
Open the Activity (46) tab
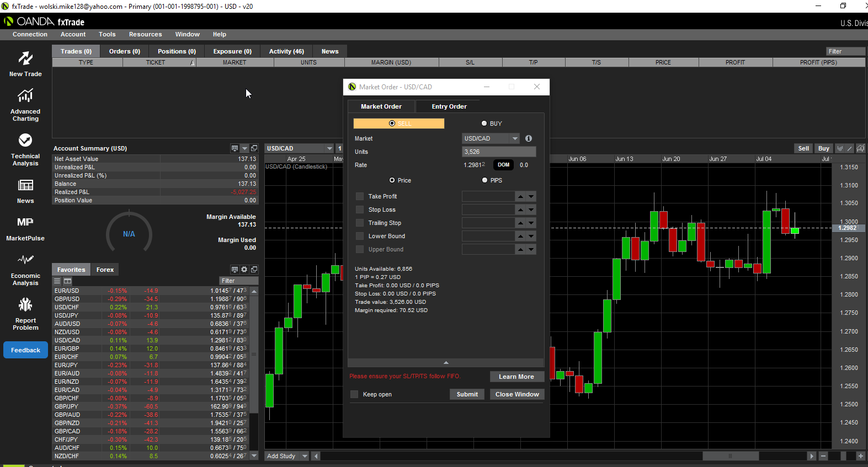pyautogui.click(x=286, y=51)
